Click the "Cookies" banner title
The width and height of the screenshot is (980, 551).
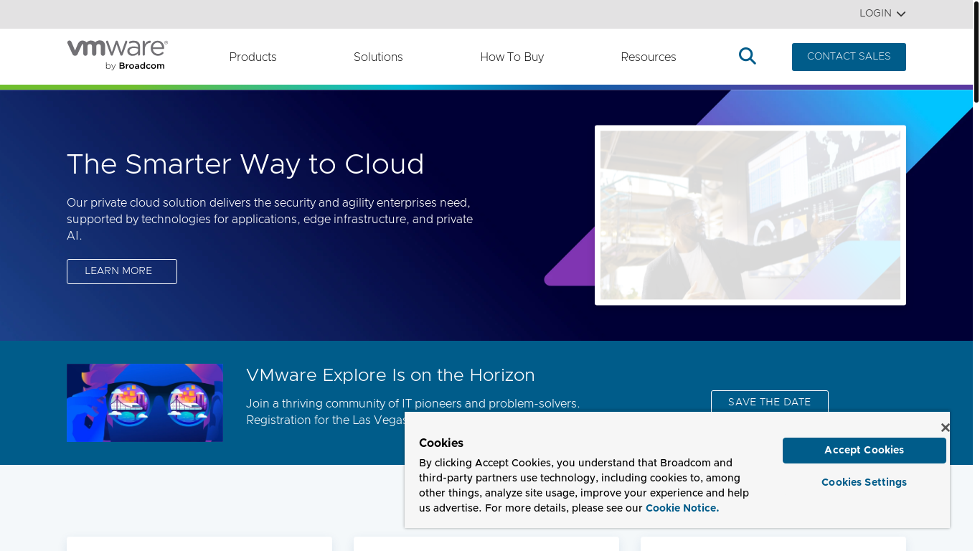441,443
